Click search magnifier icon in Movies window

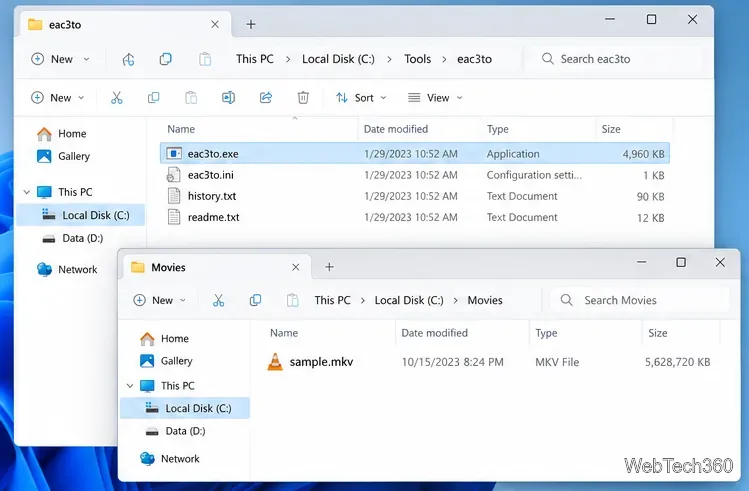click(x=567, y=300)
